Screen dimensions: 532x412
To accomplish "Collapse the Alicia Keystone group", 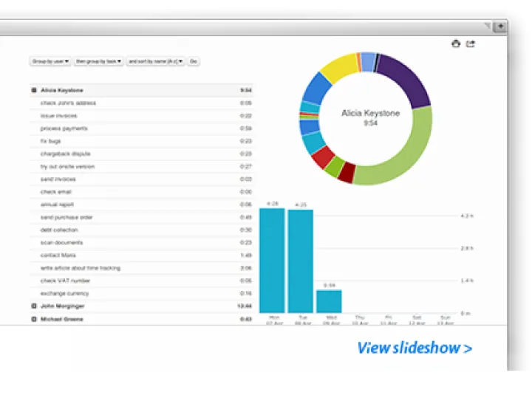I will (x=34, y=90).
